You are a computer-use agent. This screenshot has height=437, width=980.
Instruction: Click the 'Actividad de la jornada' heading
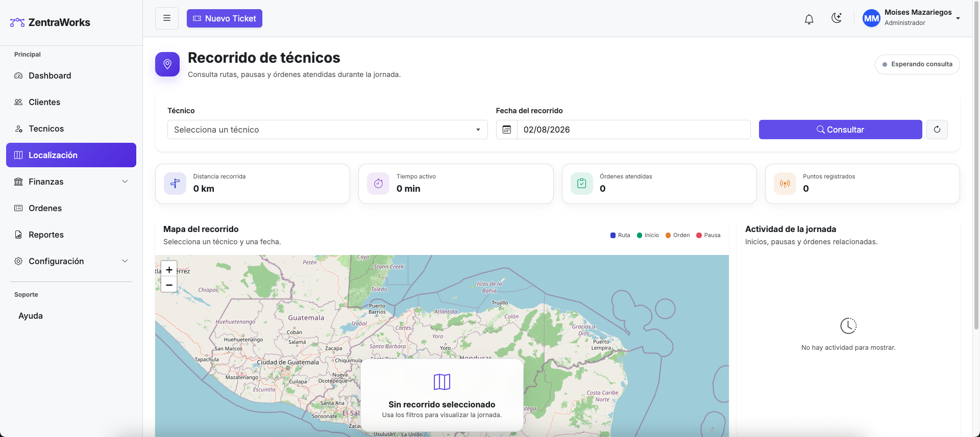(x=791, y=229)
